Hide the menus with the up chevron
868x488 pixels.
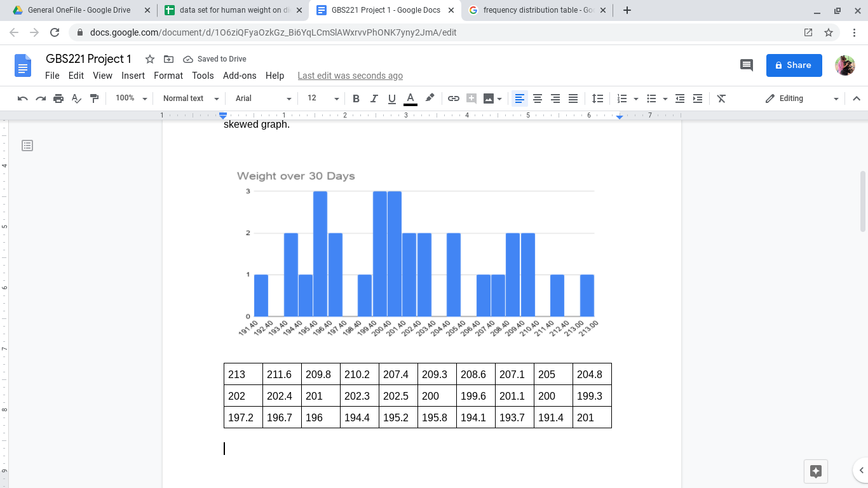[x=856, y=98]
